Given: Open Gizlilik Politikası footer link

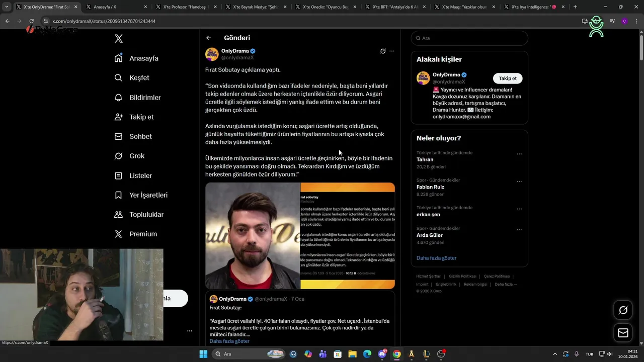Looking at the screenshot, I should click(462, 277).
